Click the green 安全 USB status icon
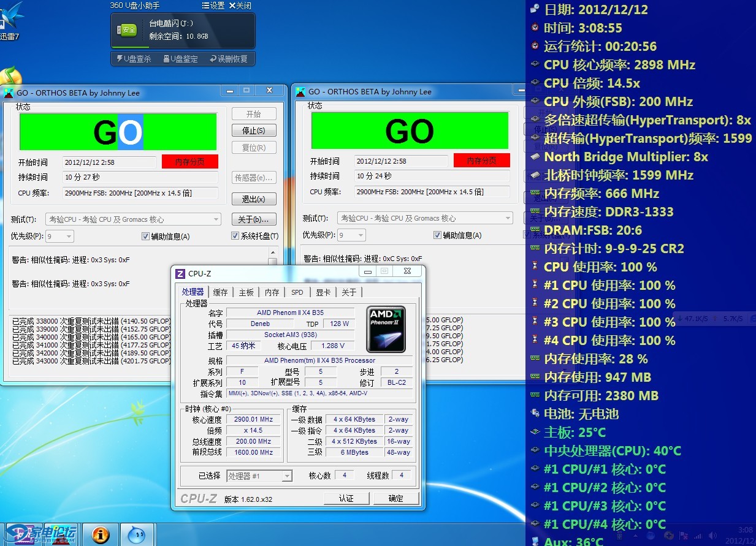 [x=127, y=29]
